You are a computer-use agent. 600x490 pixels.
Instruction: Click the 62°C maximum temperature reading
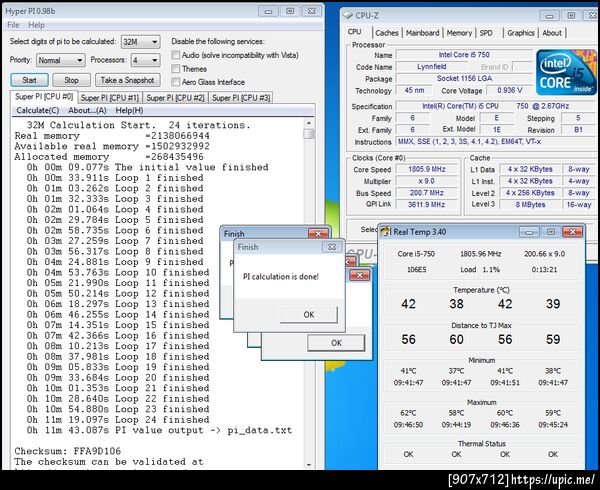pos(408,413)
